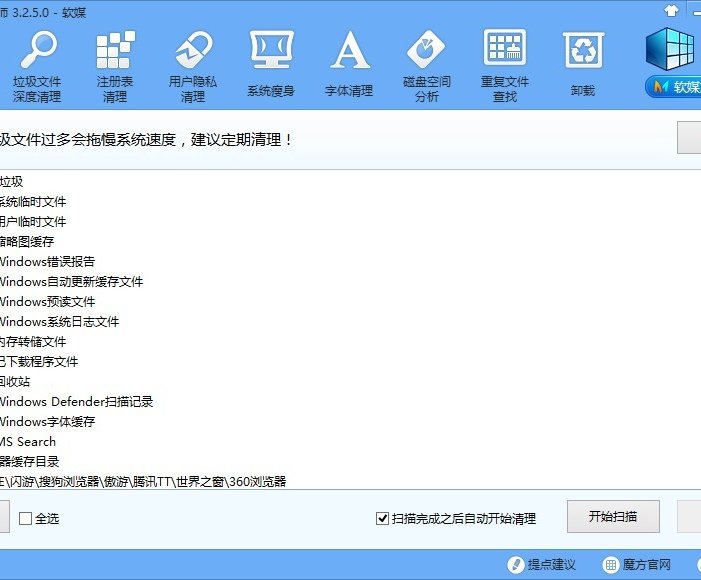Select Windows自动更新缓存文件 entry

(x=72, y=282)
